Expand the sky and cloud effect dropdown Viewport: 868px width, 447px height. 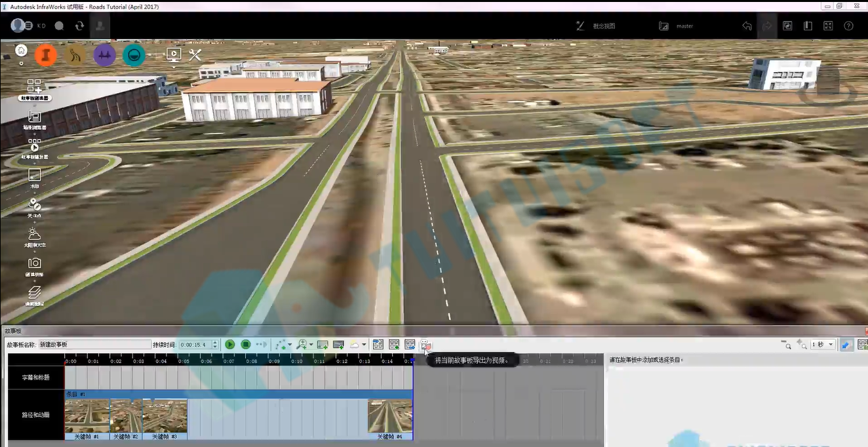click(364, 345)
